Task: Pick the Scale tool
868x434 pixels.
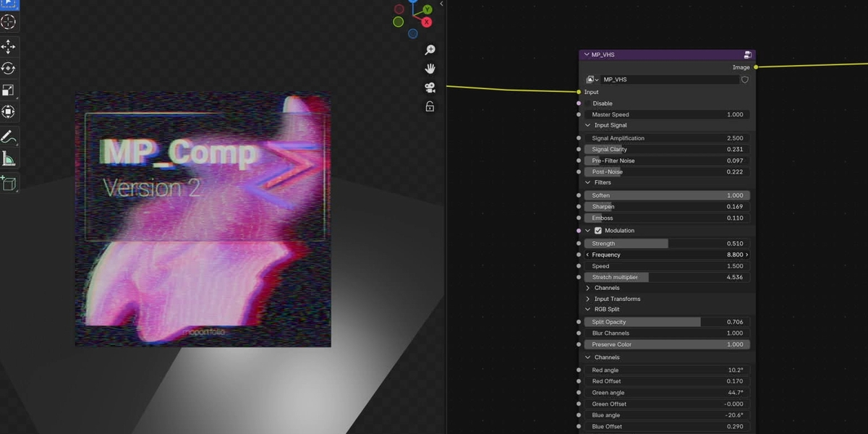Action: coord(9,90)
